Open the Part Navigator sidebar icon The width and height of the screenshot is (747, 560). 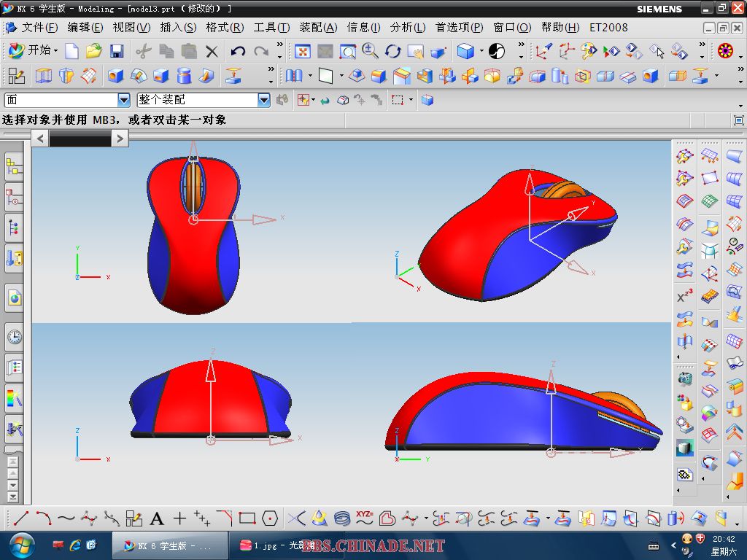(x=14, y=227)
